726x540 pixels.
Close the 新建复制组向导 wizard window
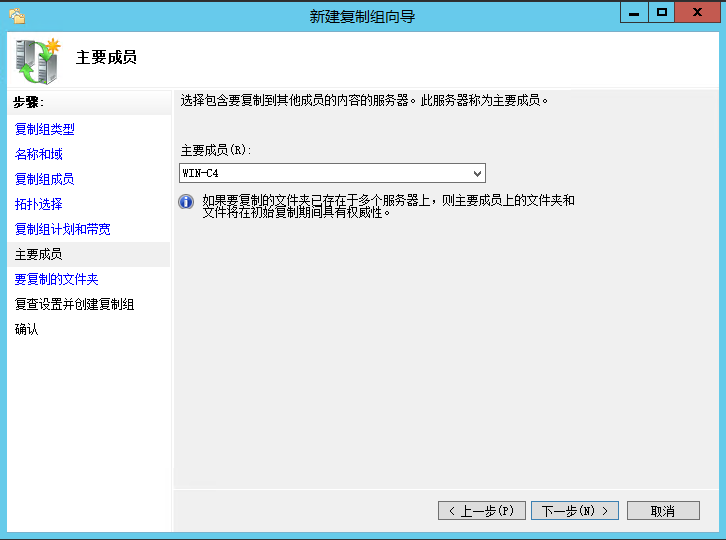pyautogui.click(x=697, y=13)
